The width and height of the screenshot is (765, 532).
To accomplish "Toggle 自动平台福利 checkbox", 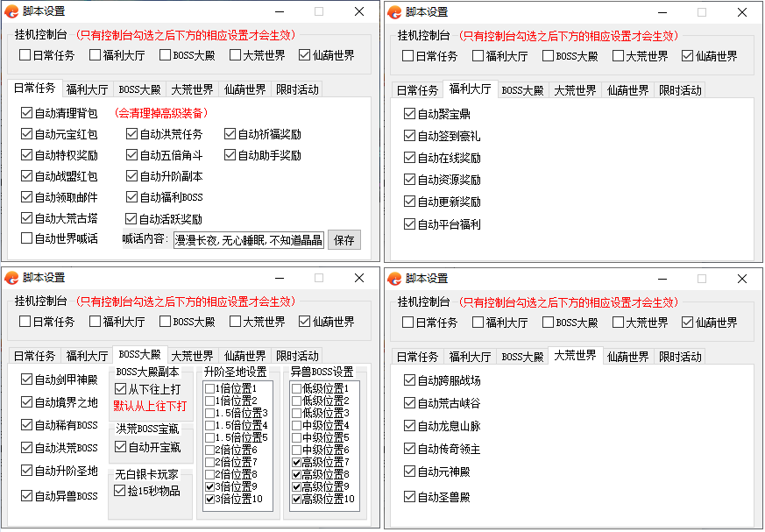I will point(410,224).
